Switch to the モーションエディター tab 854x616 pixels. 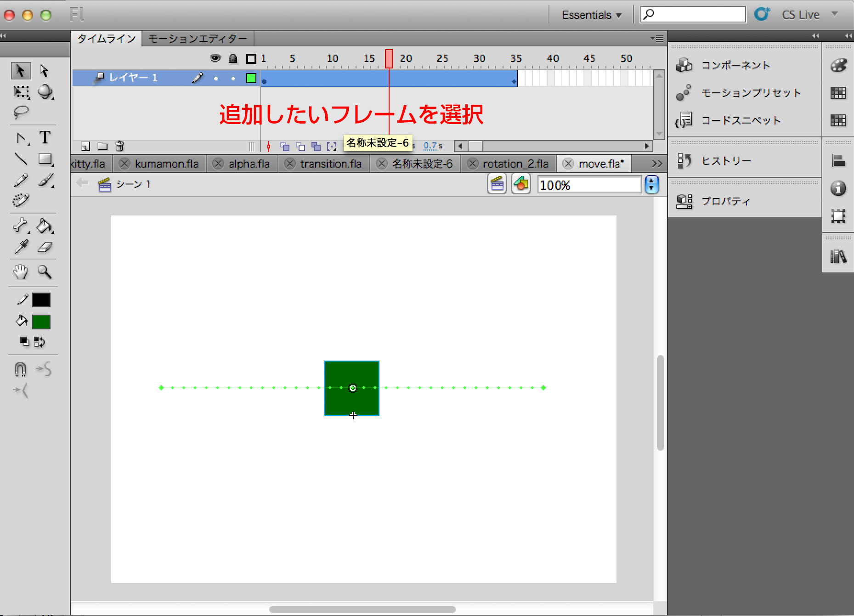click(x=198, y=39)
